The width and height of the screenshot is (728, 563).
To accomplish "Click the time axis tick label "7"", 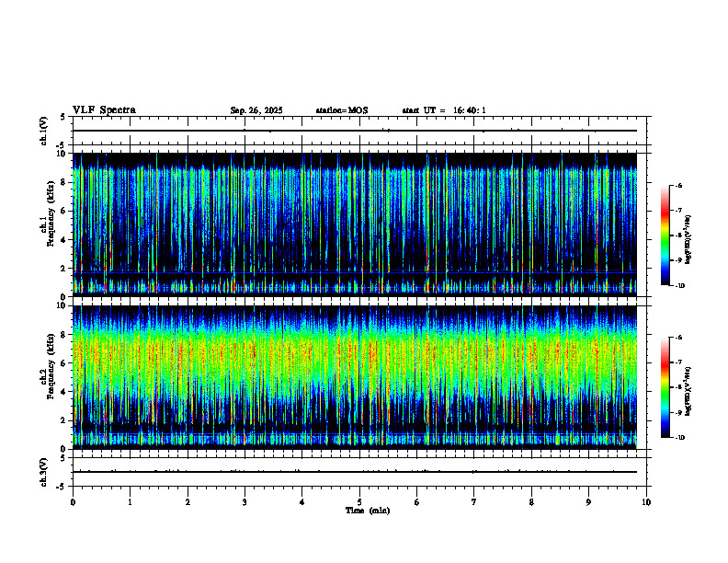I will 474,502.
